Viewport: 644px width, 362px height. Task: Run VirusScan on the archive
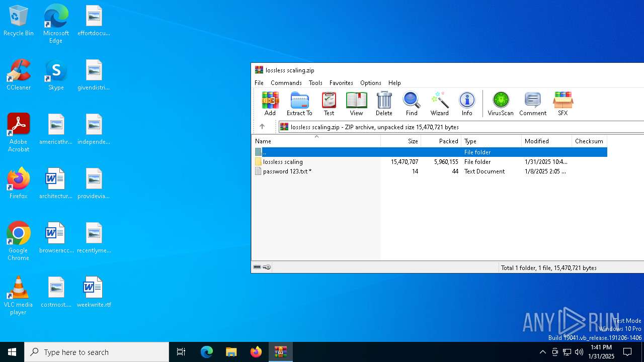501,104
